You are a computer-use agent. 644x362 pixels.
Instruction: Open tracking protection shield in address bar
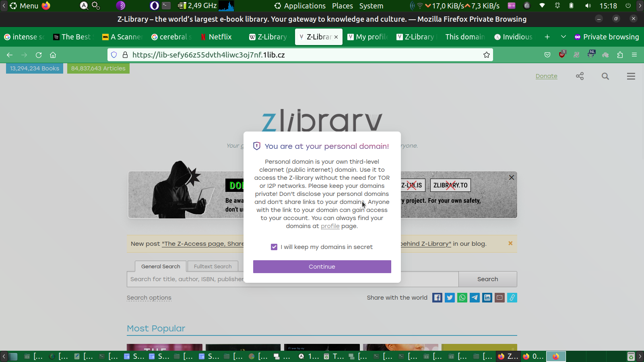[x=114, y=55]
